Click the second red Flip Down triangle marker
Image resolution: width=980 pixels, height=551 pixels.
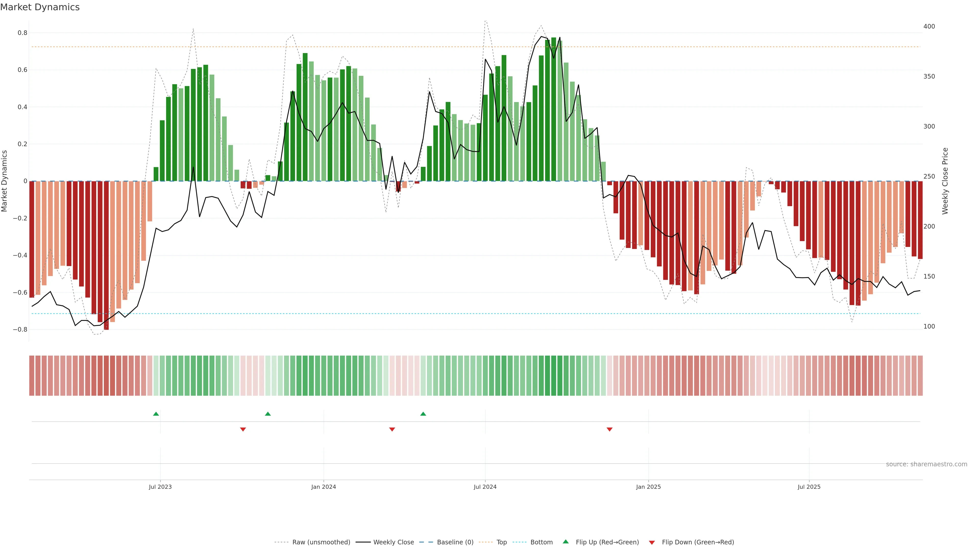[x=392, y=429]
